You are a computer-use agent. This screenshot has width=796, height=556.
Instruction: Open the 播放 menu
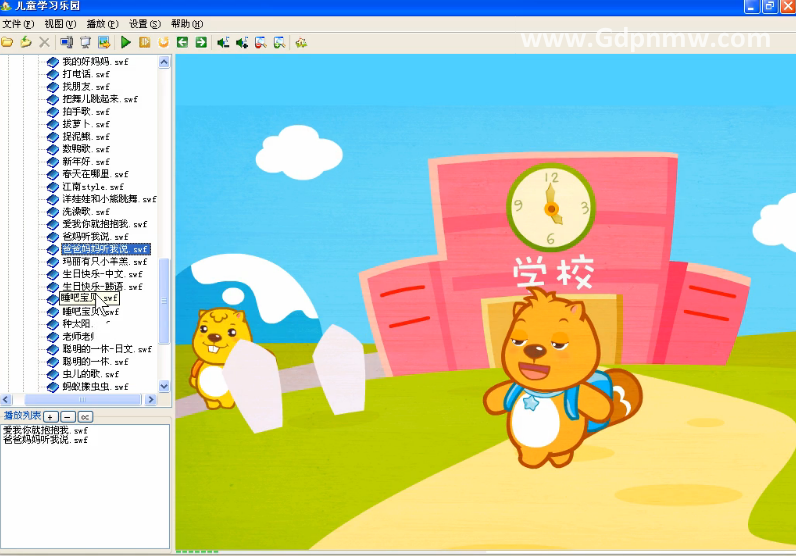103,24
